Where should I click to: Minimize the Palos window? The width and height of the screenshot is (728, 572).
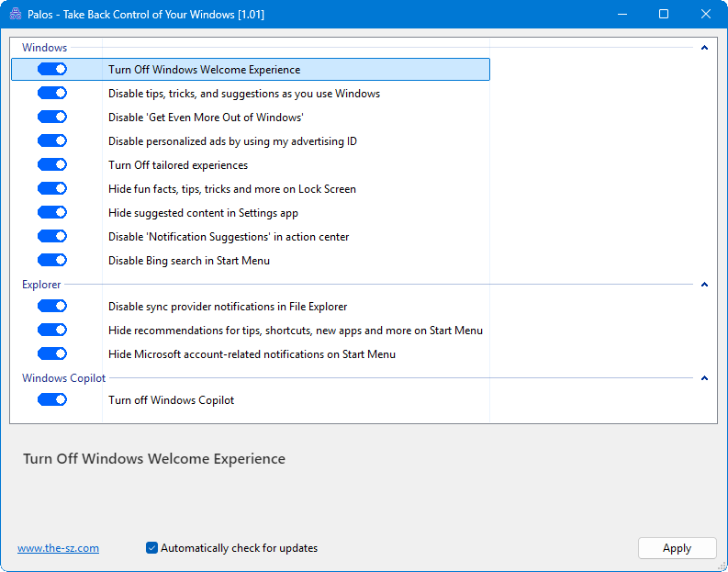(x=622, y=14)
